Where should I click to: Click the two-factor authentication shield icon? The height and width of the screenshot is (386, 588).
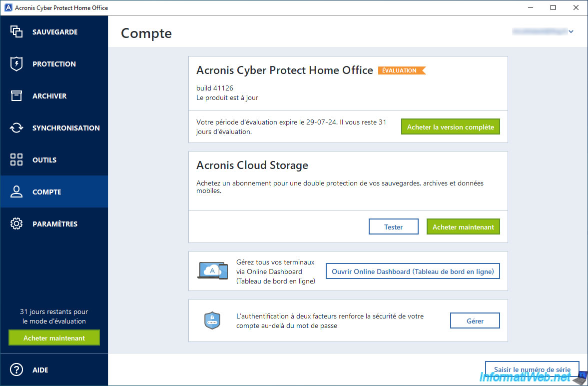click(x=212, y=320)
